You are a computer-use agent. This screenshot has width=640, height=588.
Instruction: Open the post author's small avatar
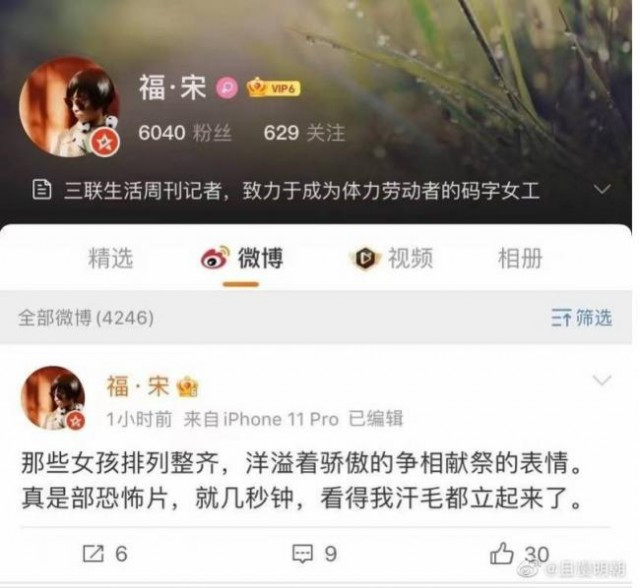53,398
